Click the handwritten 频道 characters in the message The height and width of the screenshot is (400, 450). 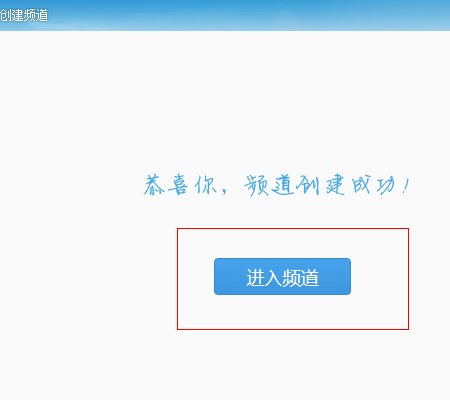(x=269, y=185)
